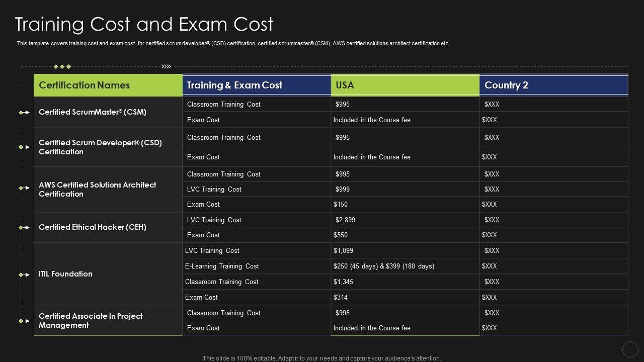Click the $150 exam cost value
This screenshot has width=644, height=362.
click(341, 204)
